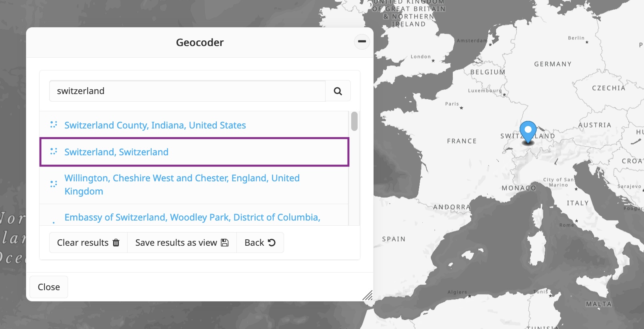Click icon beside Willington, Cheshire West result

54,184
